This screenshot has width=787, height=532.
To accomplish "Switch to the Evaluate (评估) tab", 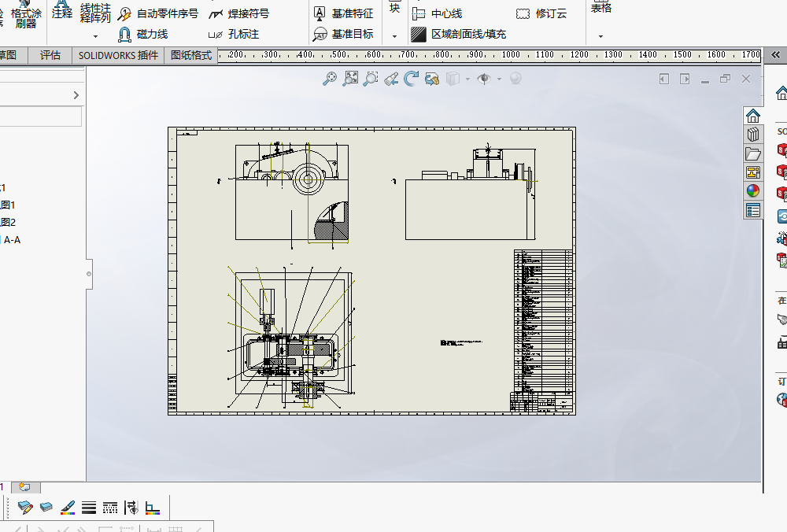I will (50, 55).
